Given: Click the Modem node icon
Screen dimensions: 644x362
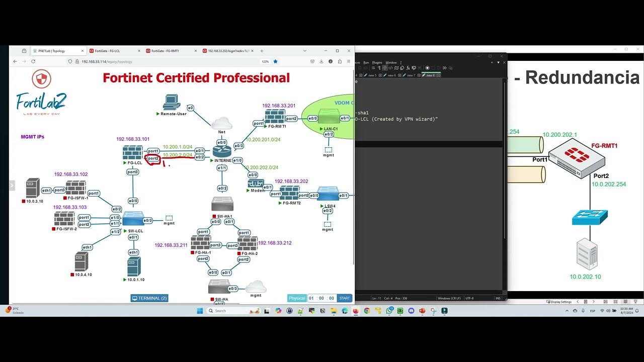Looking at the screenshot, I should [256, 184].
